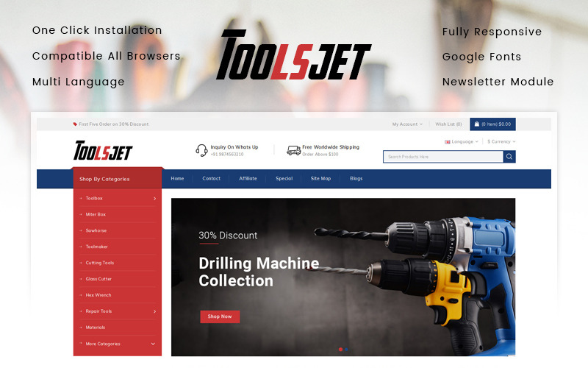This screenshot has height=368, width=588.
Task: Expand the More Categories chevron
Action: point(153,344)
